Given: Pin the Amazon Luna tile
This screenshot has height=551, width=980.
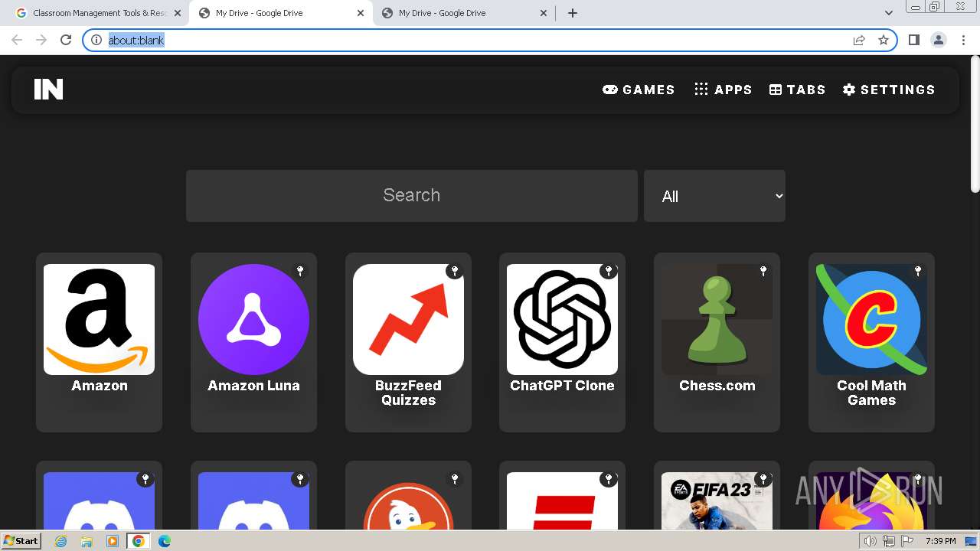Looking at the screenshot, I should [300, 271].
